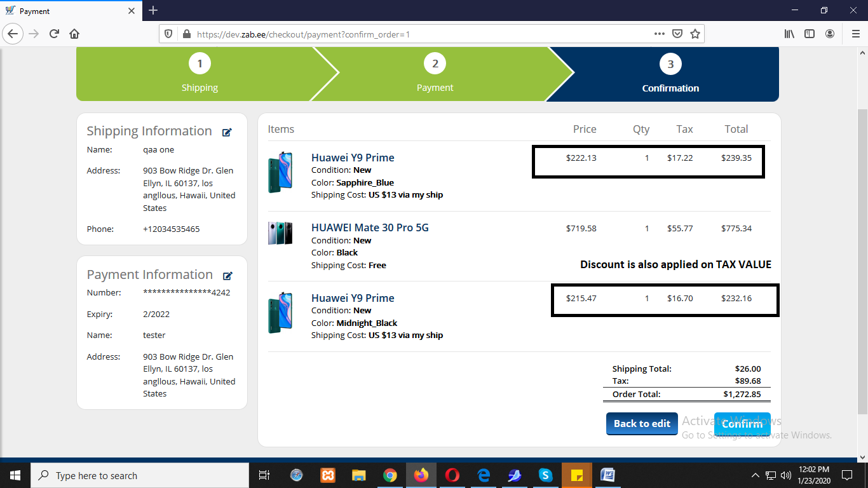The image size is (868, 488).
Task: Open page actions three-dot menu
Action: click(x=660, y=34)
